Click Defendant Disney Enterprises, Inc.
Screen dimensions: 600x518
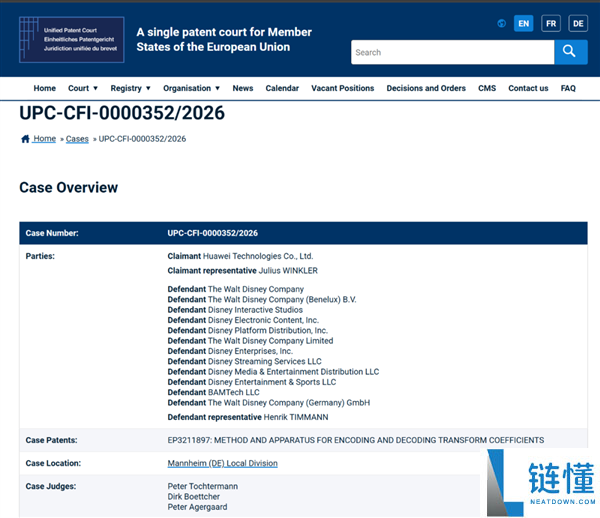click(x=230, y=351)
